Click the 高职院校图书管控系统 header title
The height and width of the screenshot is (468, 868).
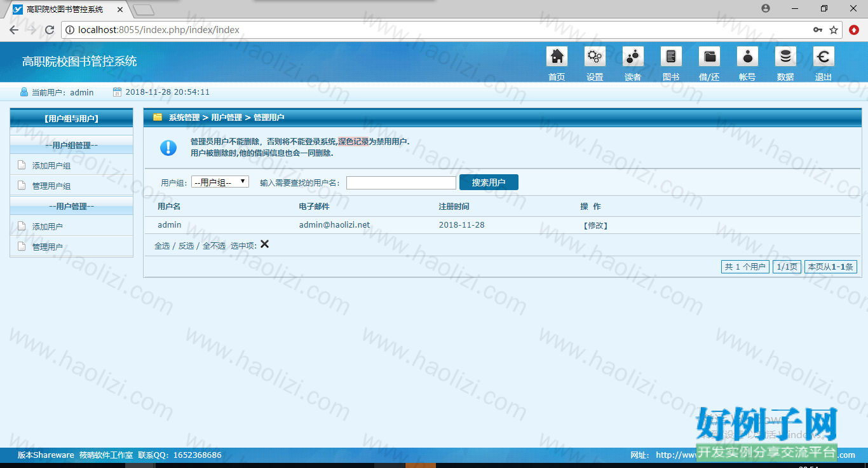click(x=79, y=62)
